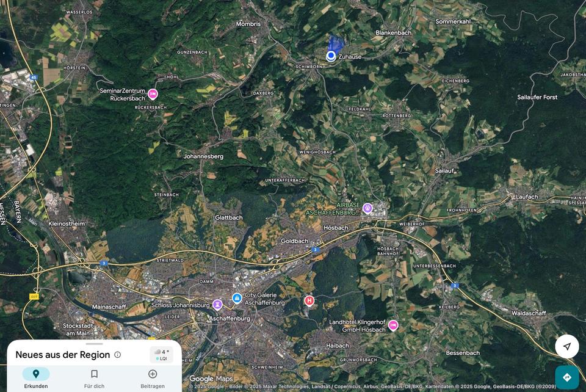This screenshot has height=392, width=586.
Task: Switch to the Erkunden tab
Action: click(36, 378)
